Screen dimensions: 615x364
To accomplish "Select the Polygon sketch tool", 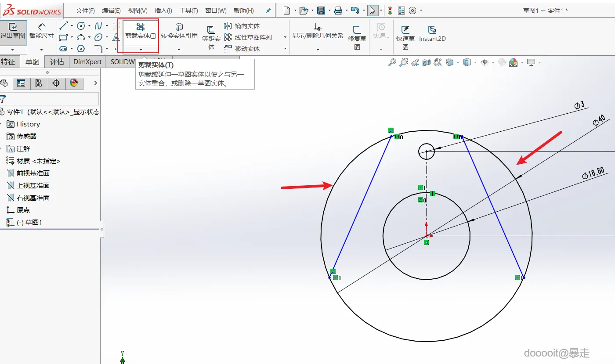I will [81, 49].
